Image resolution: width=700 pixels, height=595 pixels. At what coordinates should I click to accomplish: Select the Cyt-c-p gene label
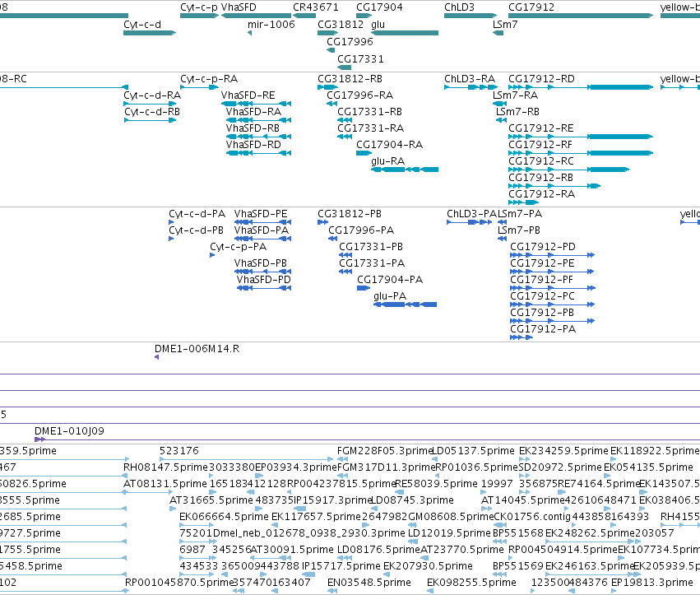coord(199,7)
